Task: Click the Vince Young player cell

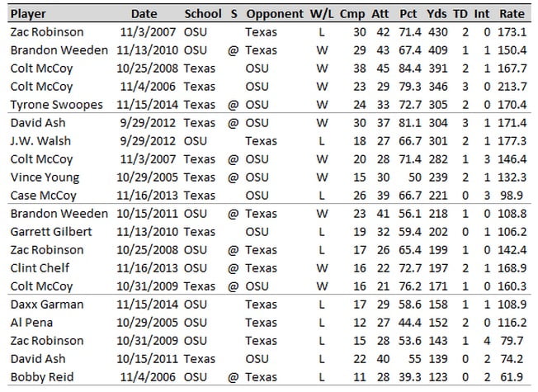Action: pyautogui.click(x=45, y=177)
